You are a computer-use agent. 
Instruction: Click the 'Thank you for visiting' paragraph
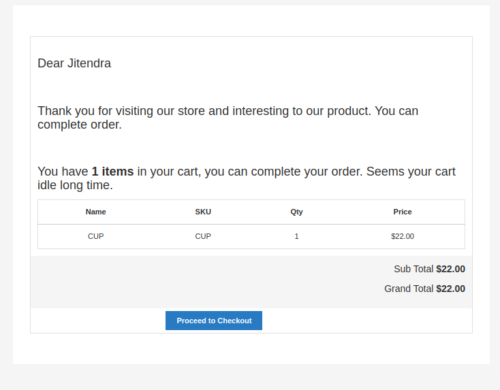click(x=228, y=118)
